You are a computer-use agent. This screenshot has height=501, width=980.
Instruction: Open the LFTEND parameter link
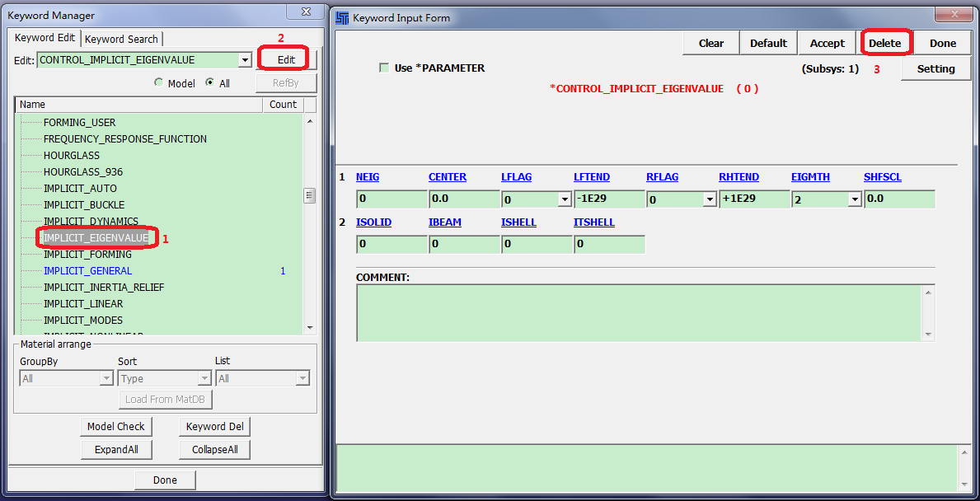point(592,177)
